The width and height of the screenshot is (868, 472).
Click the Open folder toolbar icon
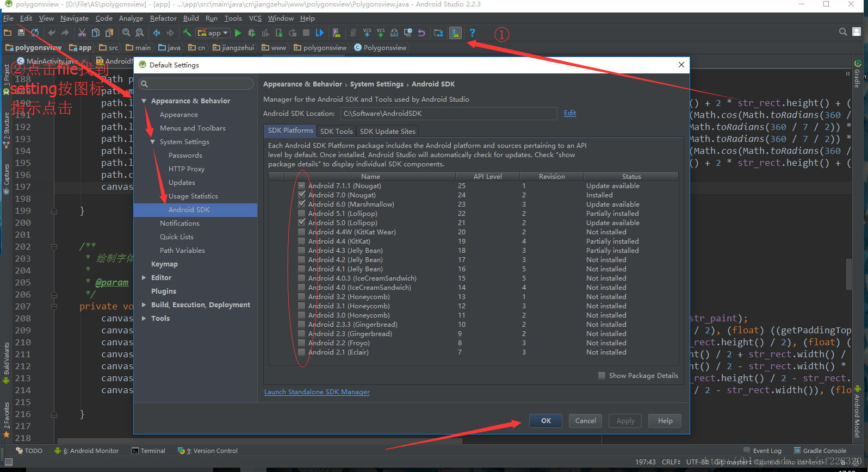[8, 33]
